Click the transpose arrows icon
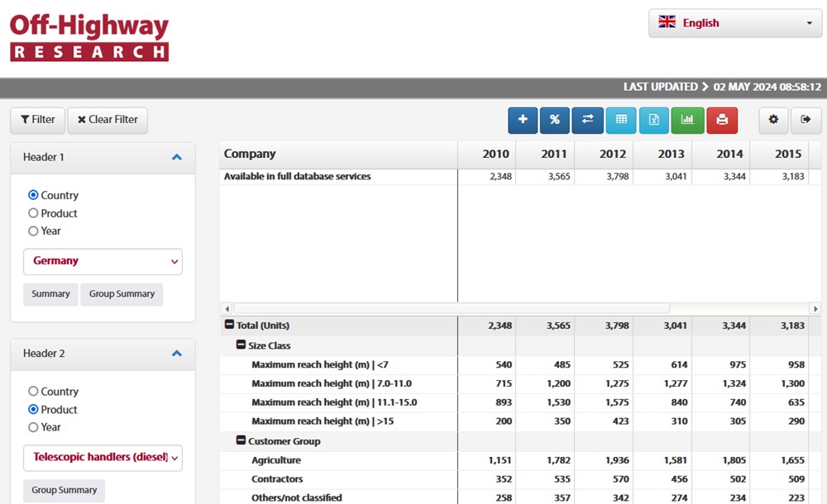827x504 pixels. coord(588,120)
